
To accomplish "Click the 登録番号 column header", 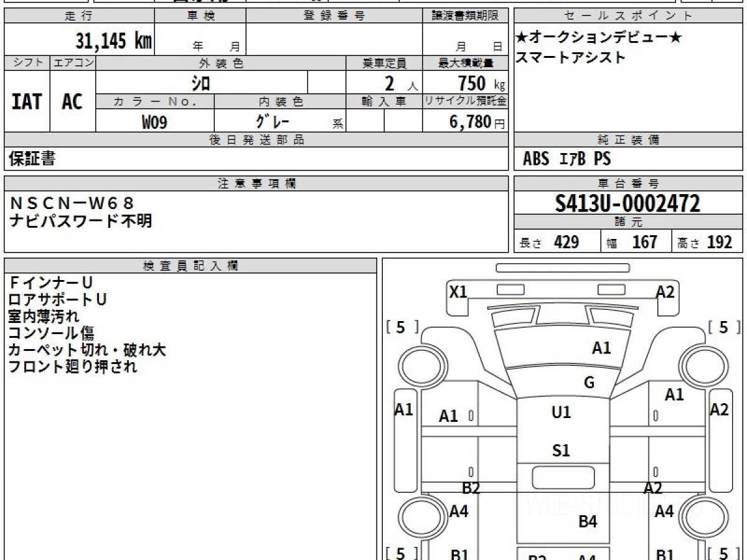I will coord(334,16).
